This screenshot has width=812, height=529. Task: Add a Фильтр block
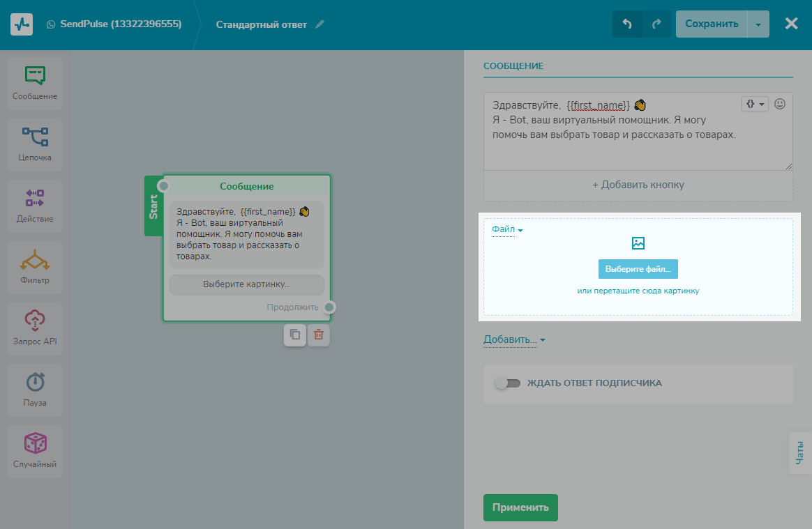click(x=35, y=267)
